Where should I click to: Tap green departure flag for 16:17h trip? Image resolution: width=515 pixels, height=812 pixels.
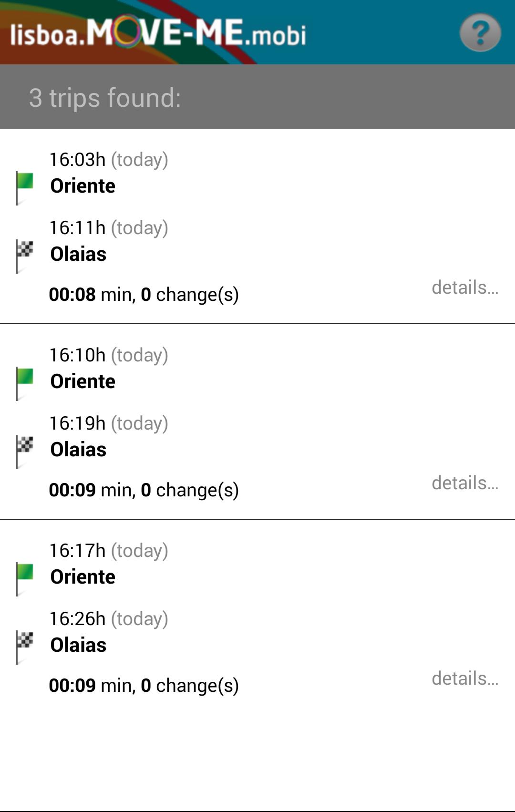pos(25,578)
